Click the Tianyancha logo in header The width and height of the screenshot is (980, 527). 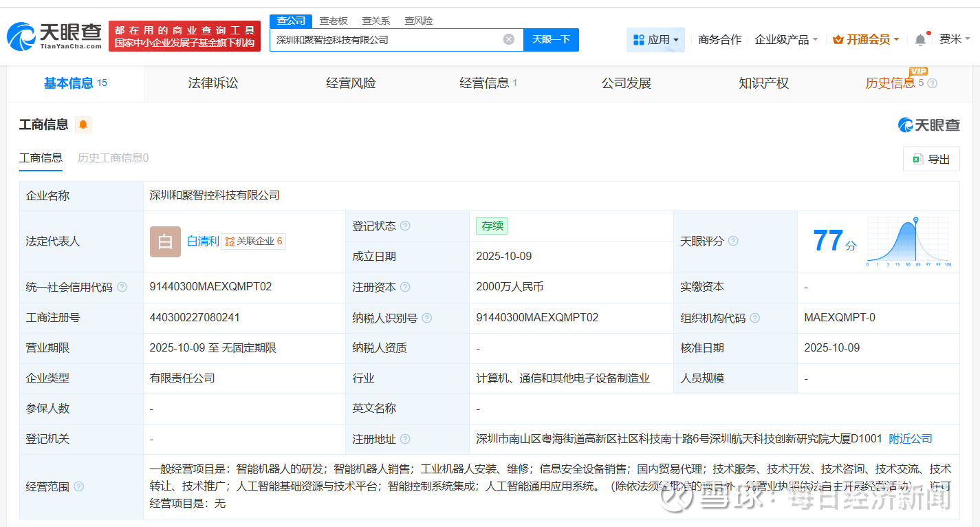click(54, 36)
